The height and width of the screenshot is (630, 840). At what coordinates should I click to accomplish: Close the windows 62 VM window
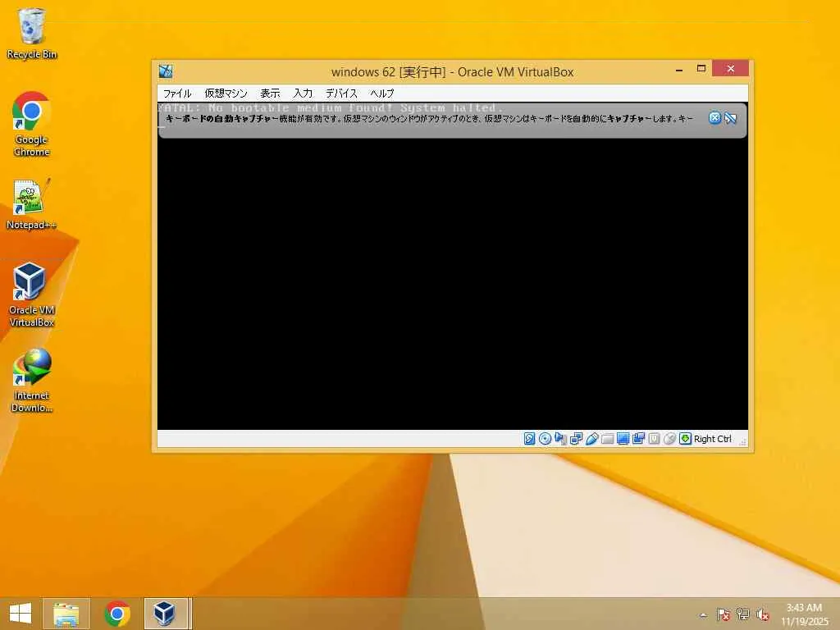pyautogui.click(x=730, y=69)
